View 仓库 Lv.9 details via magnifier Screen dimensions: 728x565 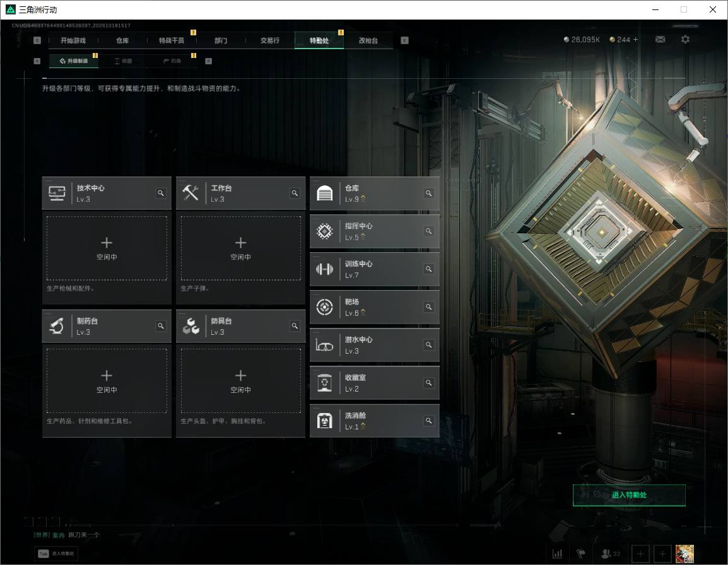428,193
